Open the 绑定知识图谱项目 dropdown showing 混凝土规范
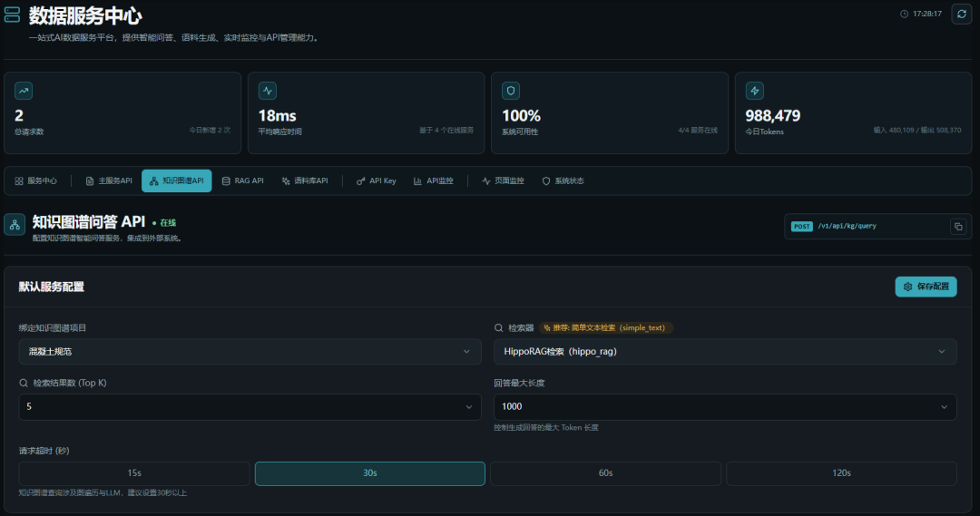This screenshot has height=516, width=980. tap(250, 352)
